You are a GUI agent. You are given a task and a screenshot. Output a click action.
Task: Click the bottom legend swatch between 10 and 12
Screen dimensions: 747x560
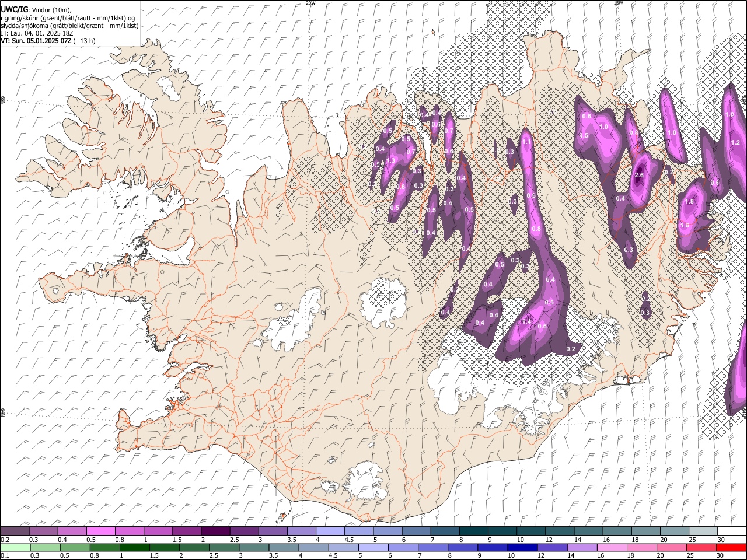click(522, 547)
